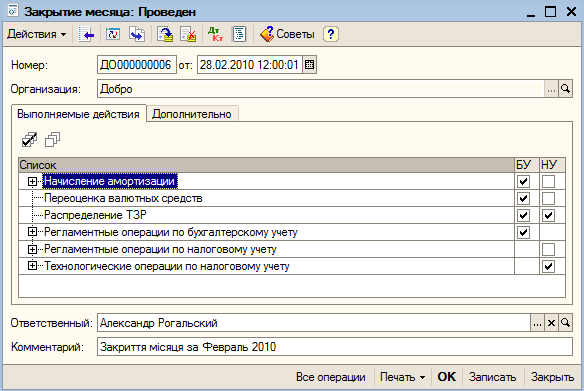Viewport: 584px width, 391px height.
Task: Maximize the Закрытие месяца window
Action: pyautogui.click(x=550, y=12)
